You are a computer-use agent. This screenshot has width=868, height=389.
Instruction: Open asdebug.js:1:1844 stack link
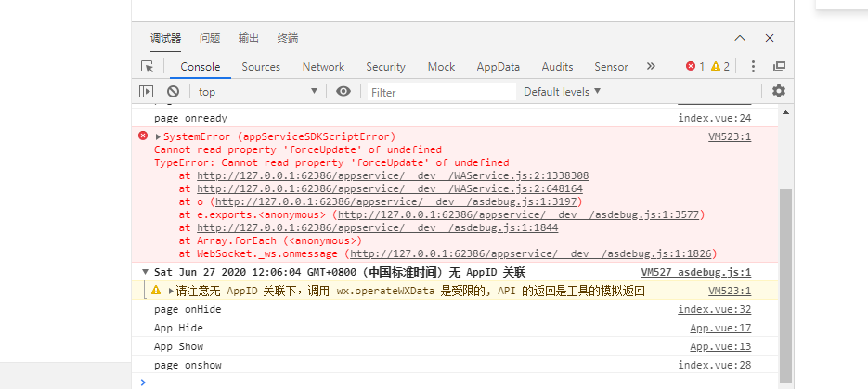click(378, 228)
